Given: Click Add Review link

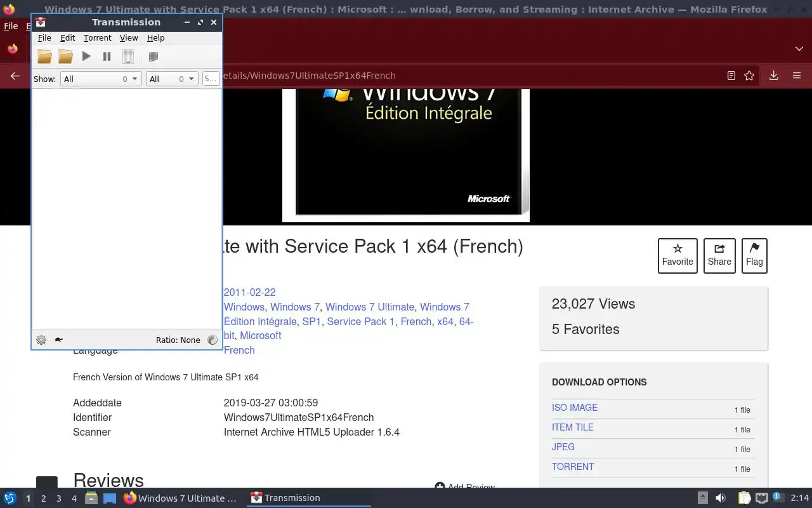Looking at the screenshot, I should click(x=464, y=486).
